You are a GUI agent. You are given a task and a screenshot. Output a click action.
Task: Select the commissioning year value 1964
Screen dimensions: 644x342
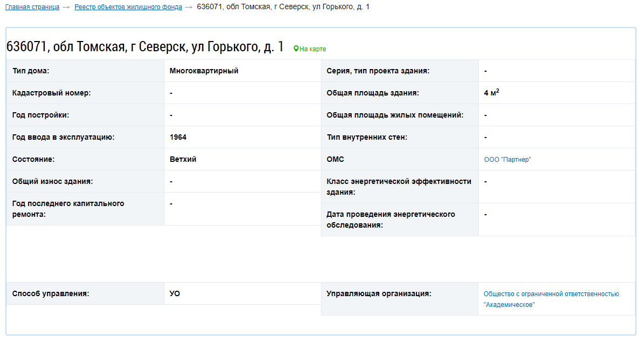click(x=178, y=137)
